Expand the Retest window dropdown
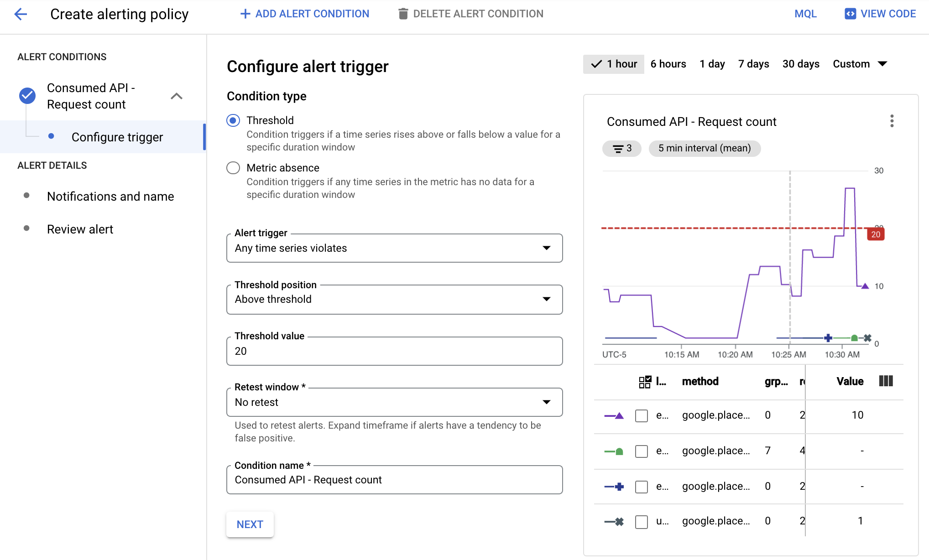Viewport: 929px width, 560px height. click(x=393, y=402)
